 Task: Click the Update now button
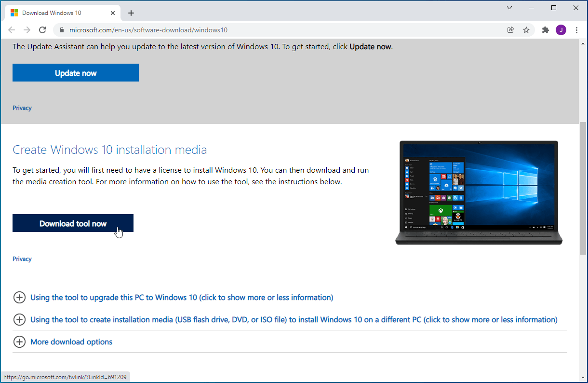pyautogui.click(x=76, y=73)
